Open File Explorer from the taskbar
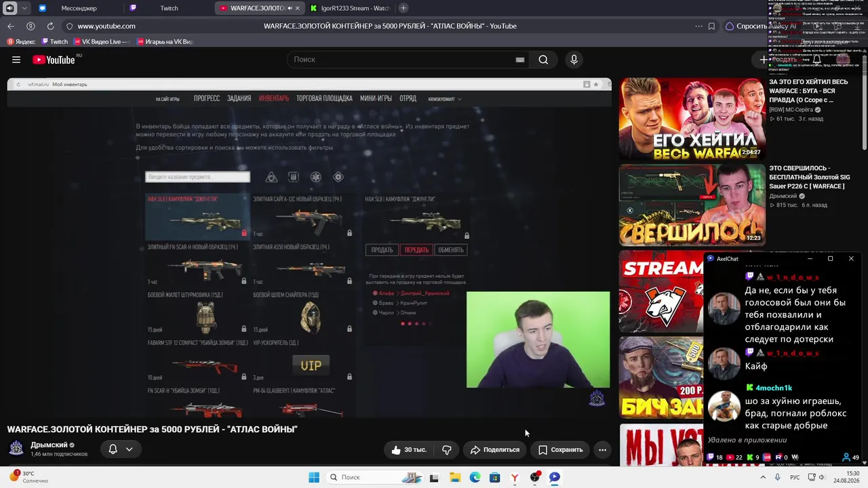 (454, 477)
